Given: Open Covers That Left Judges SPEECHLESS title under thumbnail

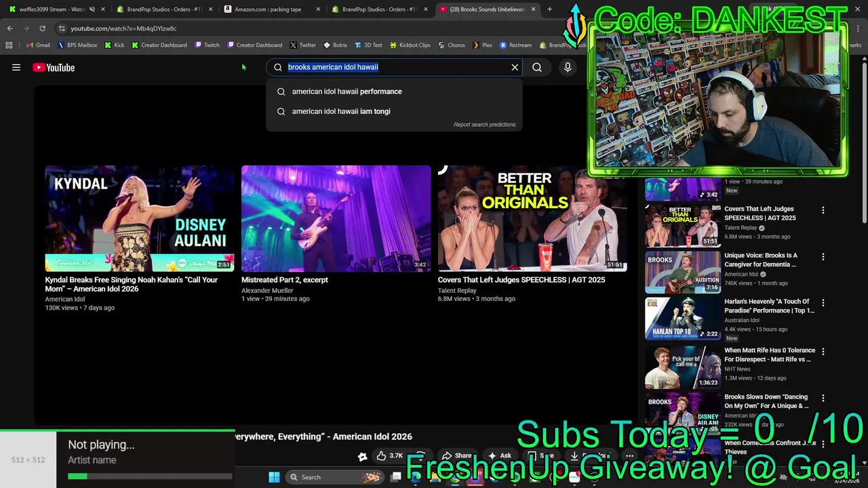Looking at the screenshot, I should pyautogui.click(x=521, y=280).
